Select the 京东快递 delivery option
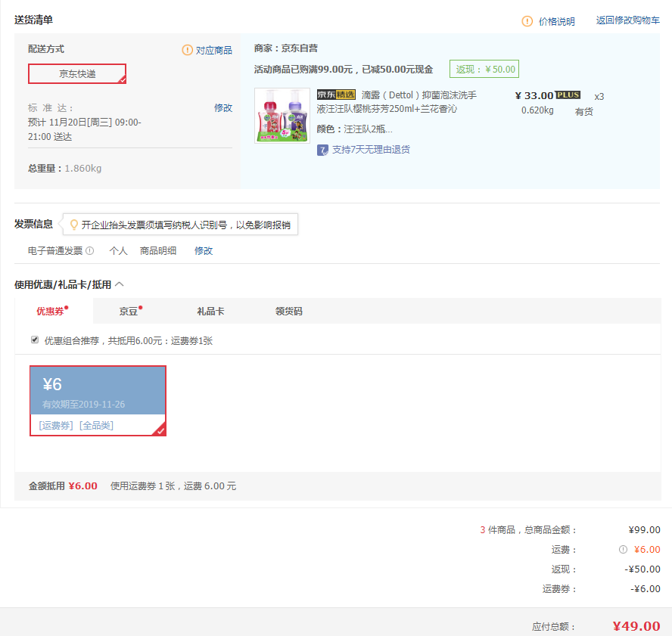The image size is (672, 636). tap(77, 73)
